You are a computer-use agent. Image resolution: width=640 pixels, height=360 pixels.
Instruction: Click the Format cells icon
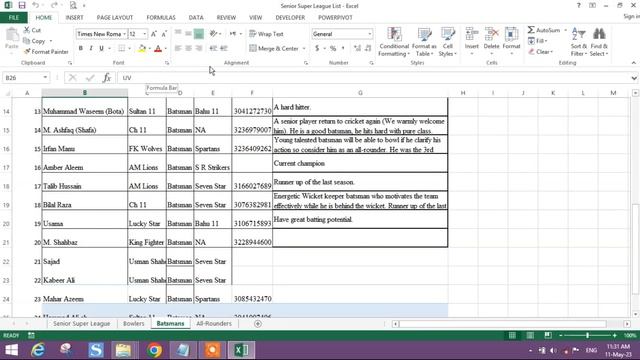[x=511, y=34]
